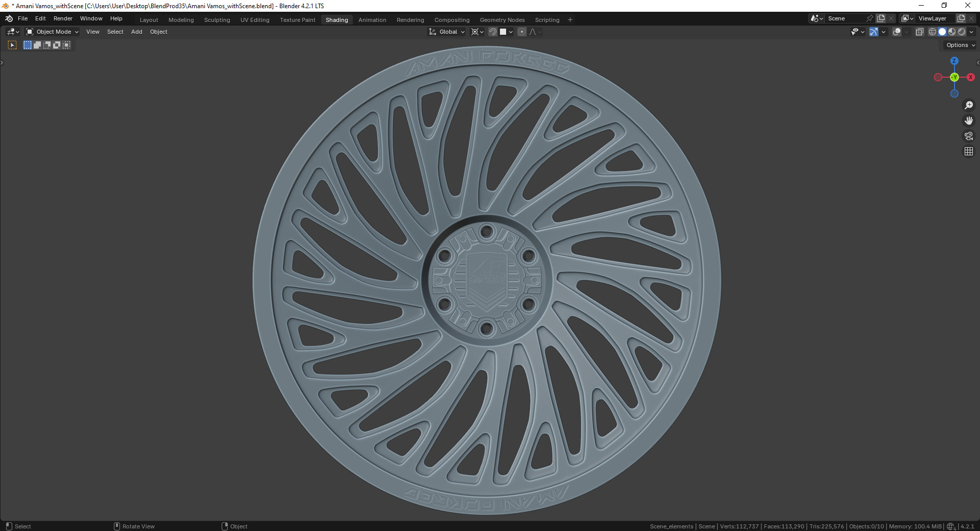Toggle snapping magnet on
Screen dimensions: 980x531
click(492, 32)
